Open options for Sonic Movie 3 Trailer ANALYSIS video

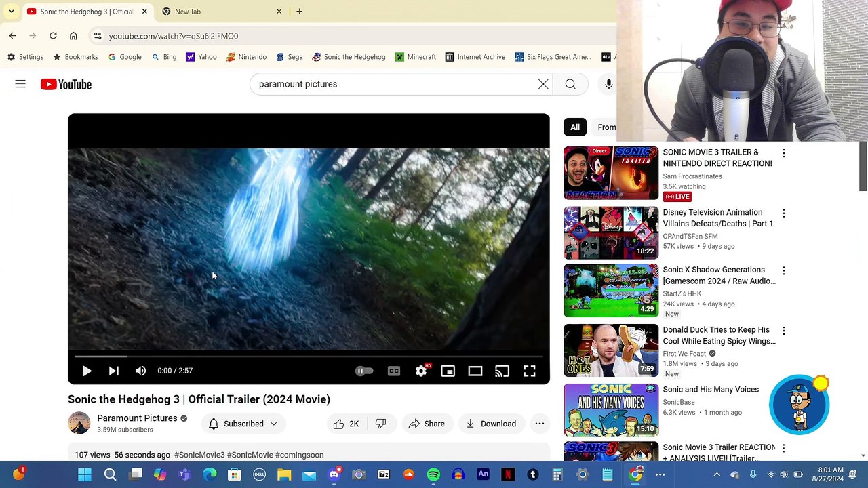click(x=783, y=448)
